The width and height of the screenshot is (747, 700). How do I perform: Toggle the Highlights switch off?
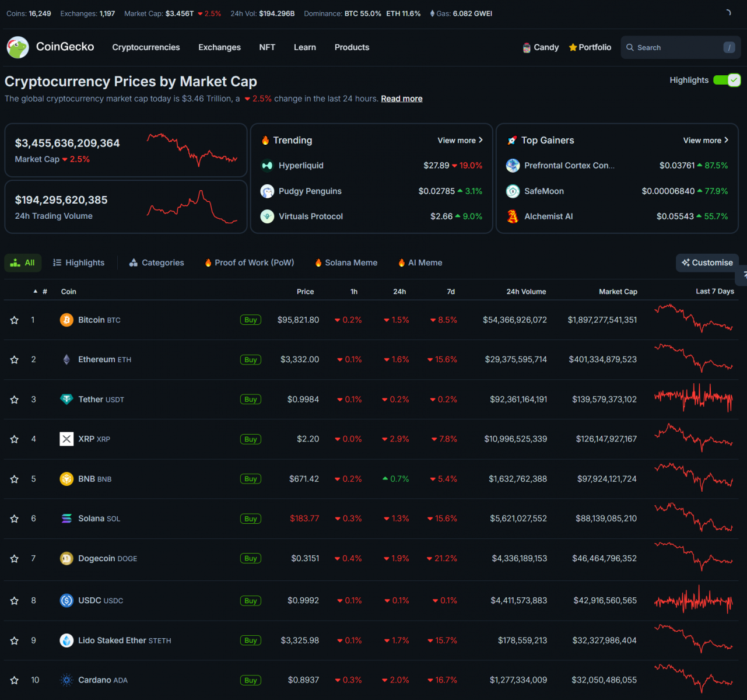727,80
